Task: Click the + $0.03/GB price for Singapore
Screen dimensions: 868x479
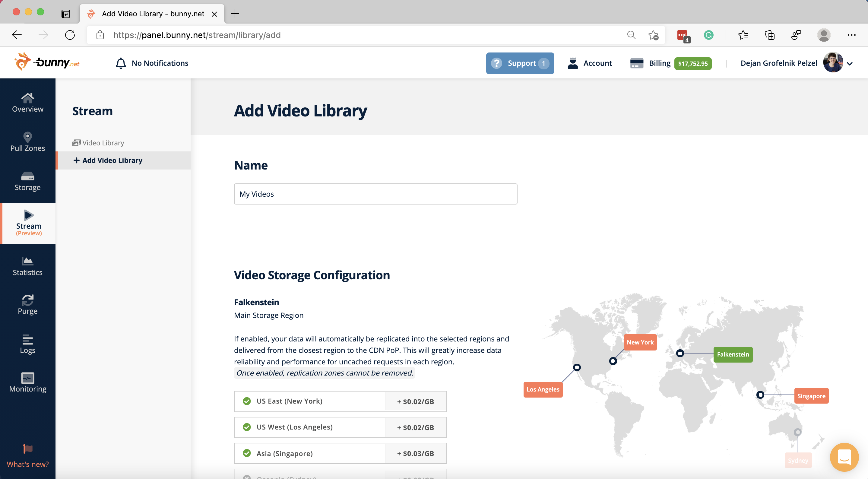Action: pyautogui.click(x=416, y=453)
